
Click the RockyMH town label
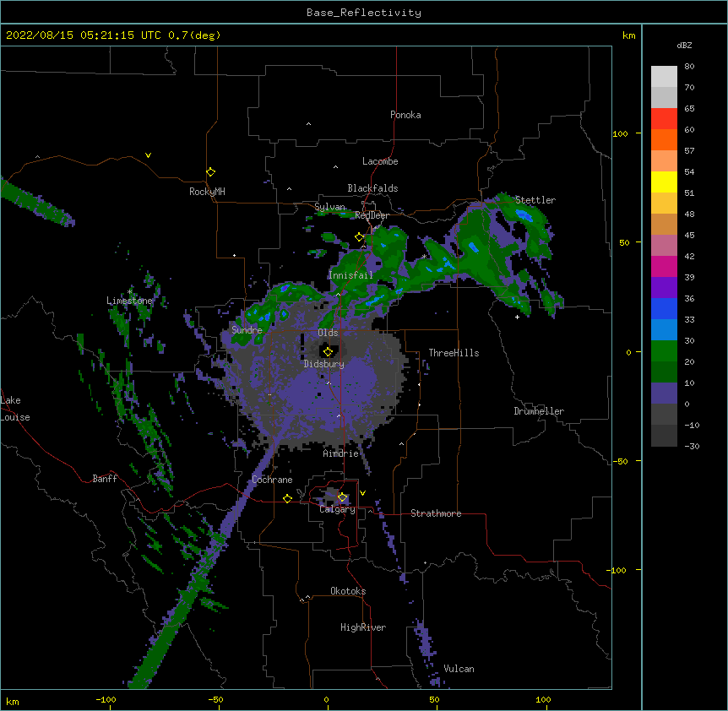(207, 192)
